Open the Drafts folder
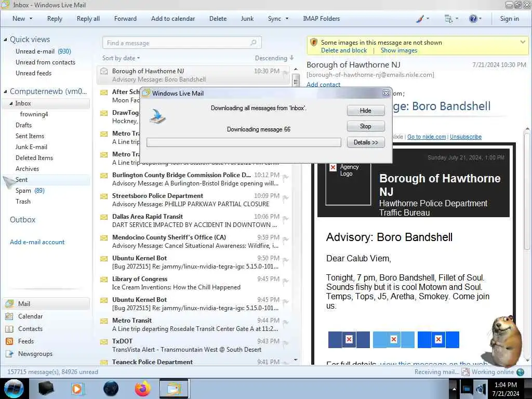 pos(23,125)
